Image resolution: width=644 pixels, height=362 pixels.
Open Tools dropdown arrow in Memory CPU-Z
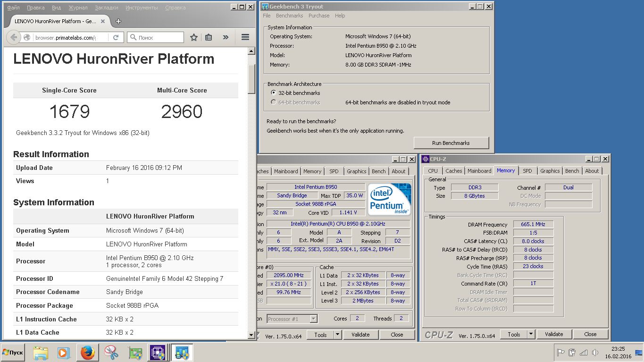point(531,334)
